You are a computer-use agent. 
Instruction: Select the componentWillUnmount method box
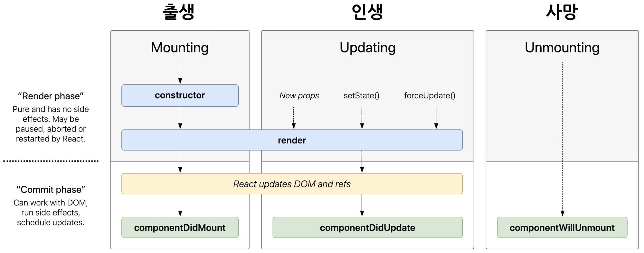pyautogui.click(x=562, y=228)
